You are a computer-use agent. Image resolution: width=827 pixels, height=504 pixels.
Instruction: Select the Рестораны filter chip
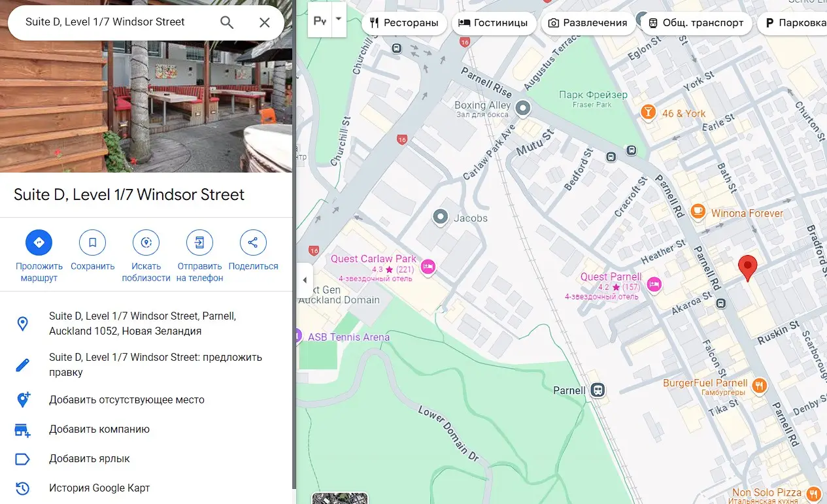coord(404,23)
